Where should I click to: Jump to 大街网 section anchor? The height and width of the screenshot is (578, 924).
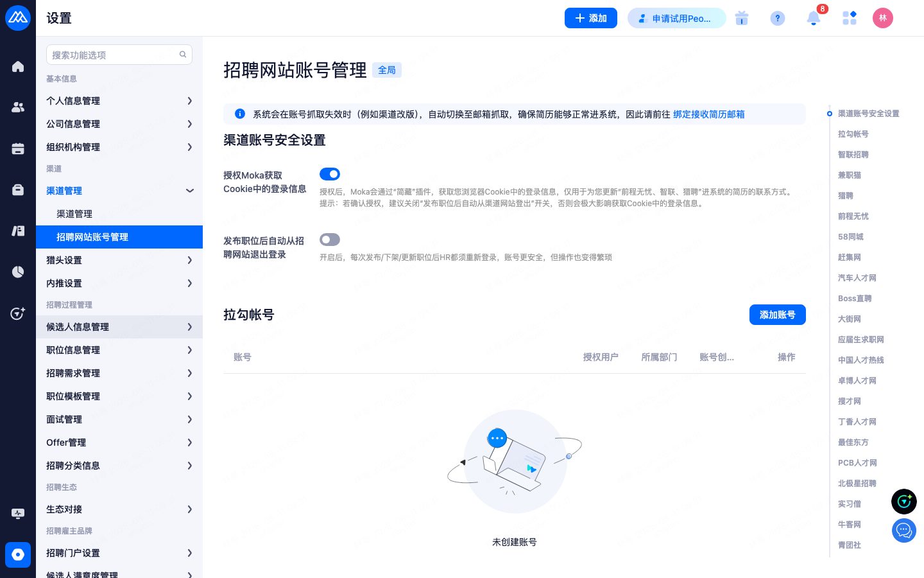[850, 319]
